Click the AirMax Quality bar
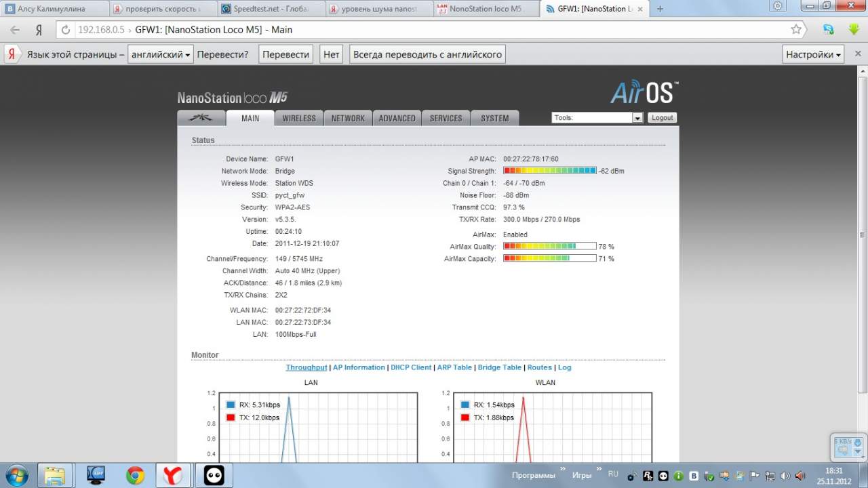868x488 pixels. pos(550,247)
